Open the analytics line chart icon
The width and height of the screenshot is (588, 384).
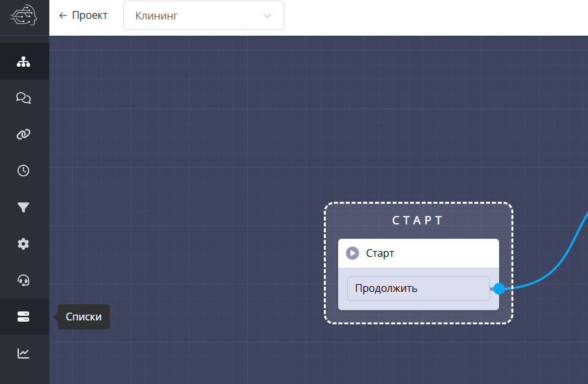(24, 353)
